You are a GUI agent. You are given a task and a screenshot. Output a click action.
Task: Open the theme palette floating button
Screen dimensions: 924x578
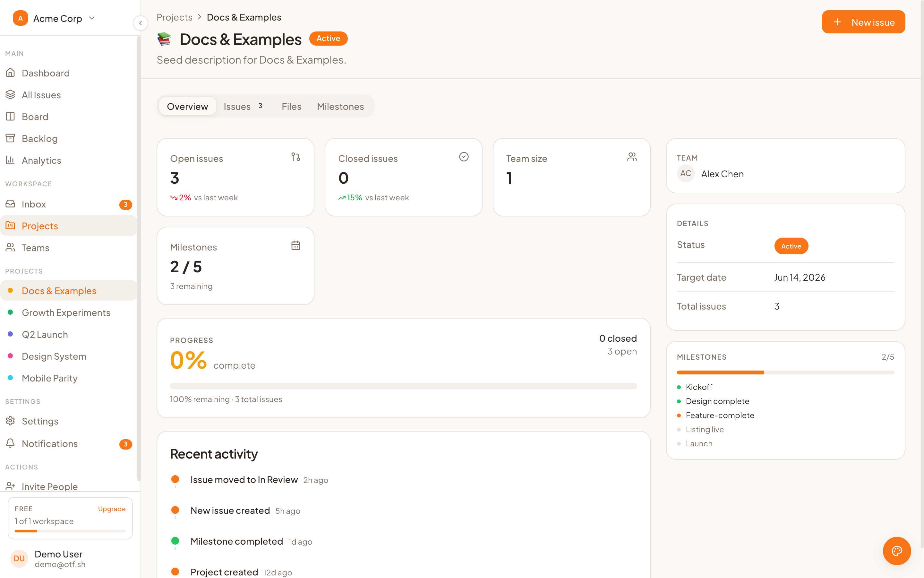pyautogui.click(x=897, y=551)
